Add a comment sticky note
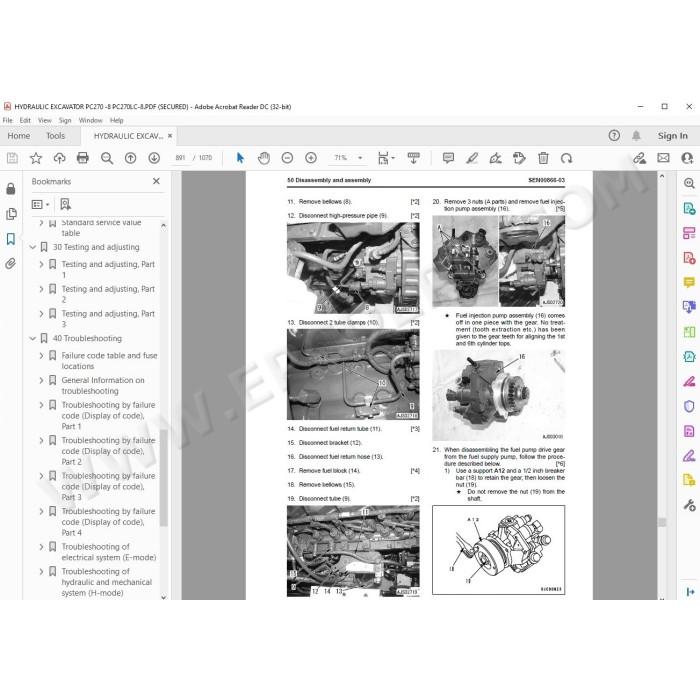Screen dimensions: 700x700 [x=448, y=158]
